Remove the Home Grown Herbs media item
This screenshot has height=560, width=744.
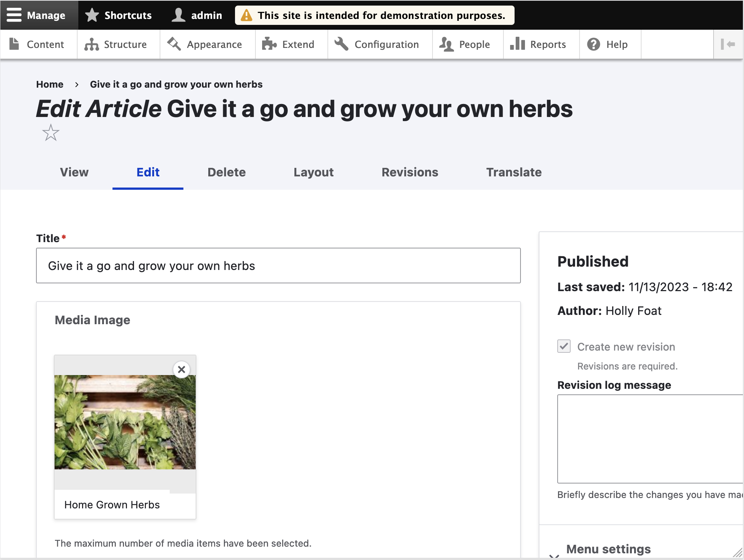pos(182,369)
